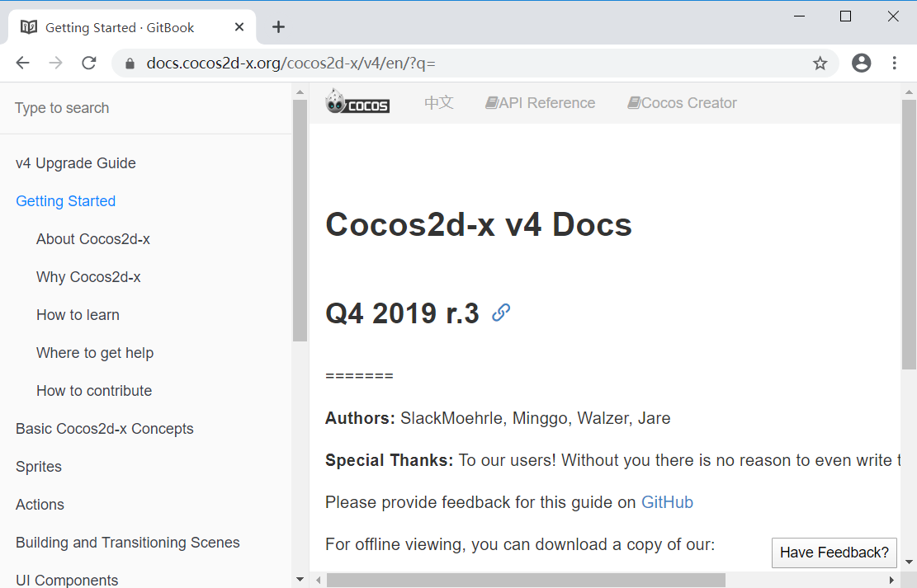Screen dimensions: 917x588
Task: Click the address bar URL
Action: [x=291, y=64]
